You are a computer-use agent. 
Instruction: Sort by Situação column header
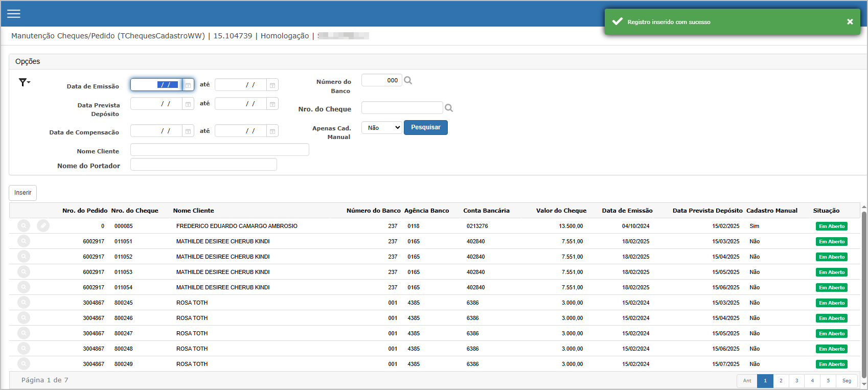pos(826,211)
